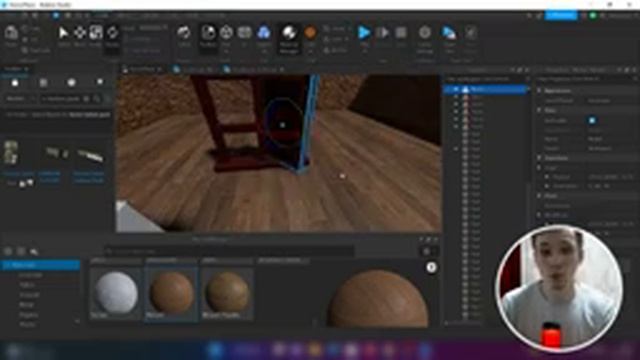The image size is (640, 360).
Task: Switch to Toolbox Creations tab icon
Action: click(100, 83)
